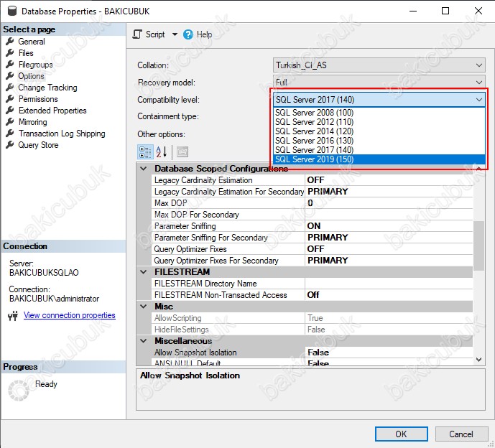Click Max DOP For Secondary value field
The width and height of the screenshot is (495, 448).
389,215
